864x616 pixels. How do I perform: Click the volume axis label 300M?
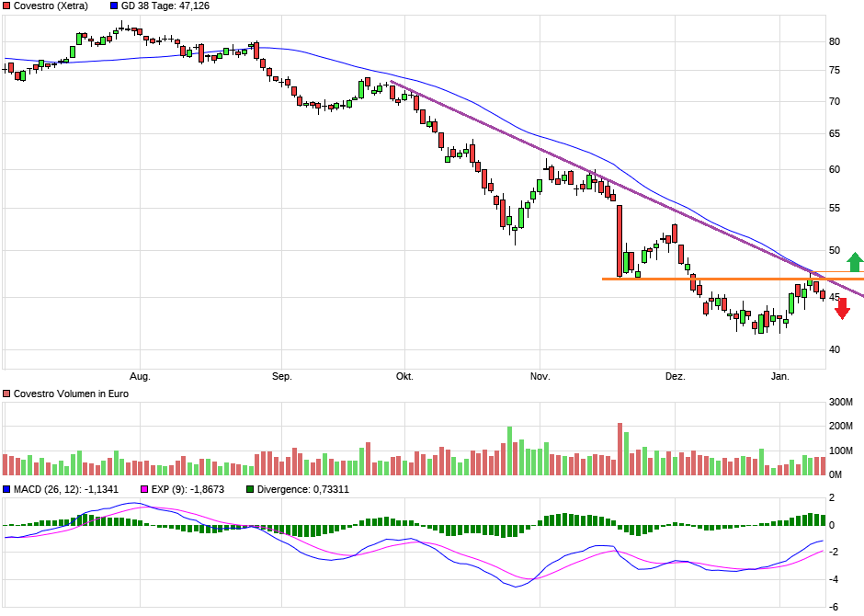(x=841, y=402)
